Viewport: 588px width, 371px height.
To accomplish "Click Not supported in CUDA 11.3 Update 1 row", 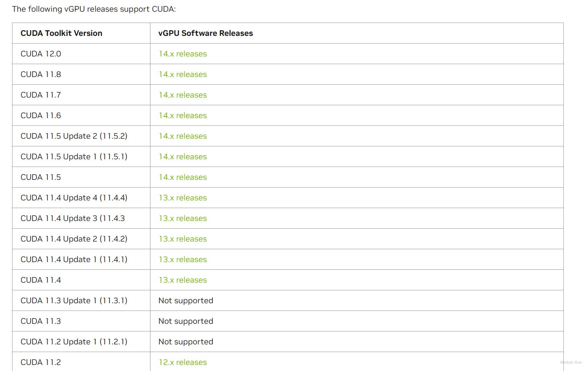I will (186, 301).
